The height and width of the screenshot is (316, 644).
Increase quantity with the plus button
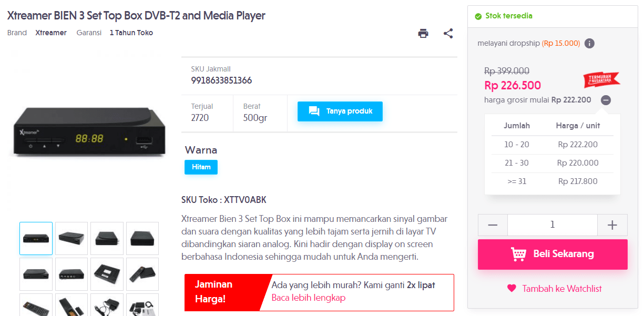pos(612,225)
